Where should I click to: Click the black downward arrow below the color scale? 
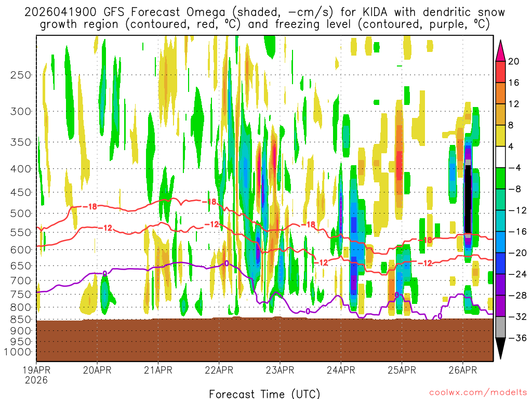pyautogui.click(x=501, y=349)
